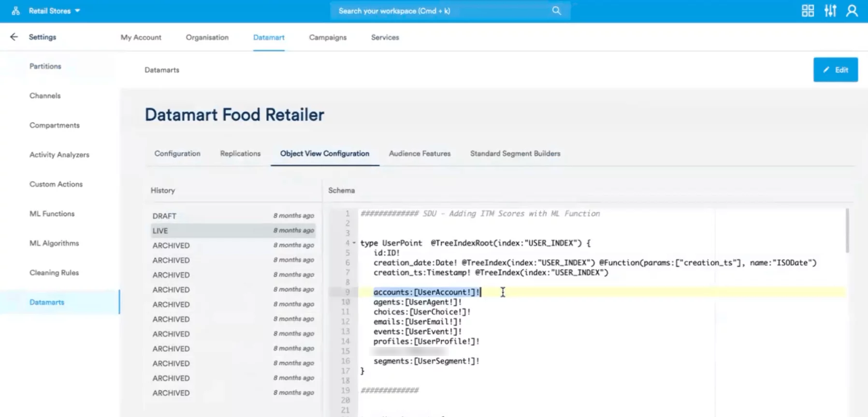
Task: Open the apps grid icon in header
Action: click(808, 11)
